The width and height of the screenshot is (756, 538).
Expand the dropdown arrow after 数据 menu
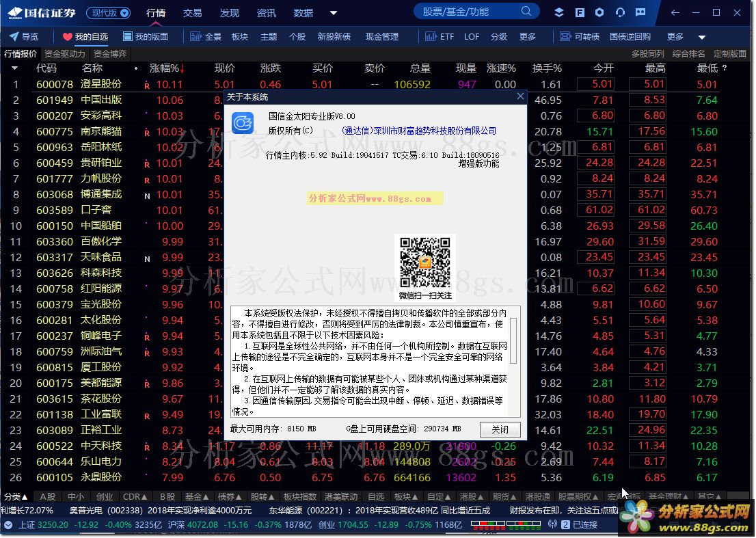(x=334, y=13)
